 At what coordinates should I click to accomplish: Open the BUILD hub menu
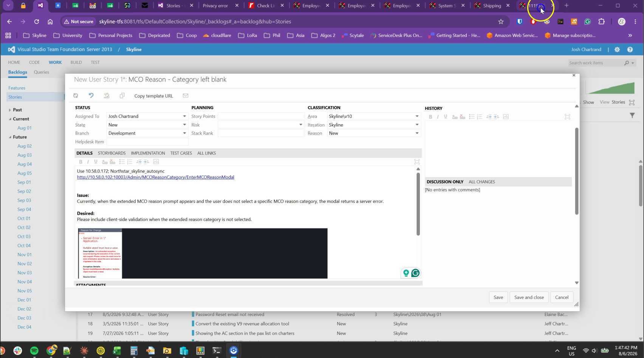pos(76,62)
